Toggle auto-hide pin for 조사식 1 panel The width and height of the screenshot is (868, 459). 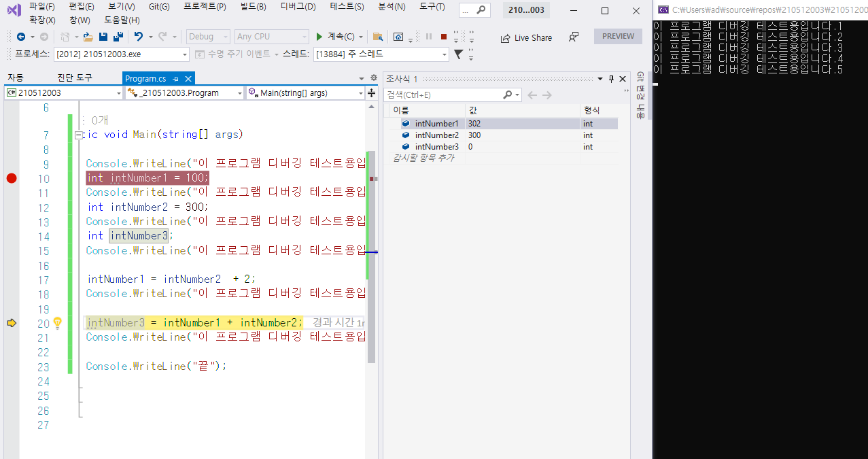[611, 79]
